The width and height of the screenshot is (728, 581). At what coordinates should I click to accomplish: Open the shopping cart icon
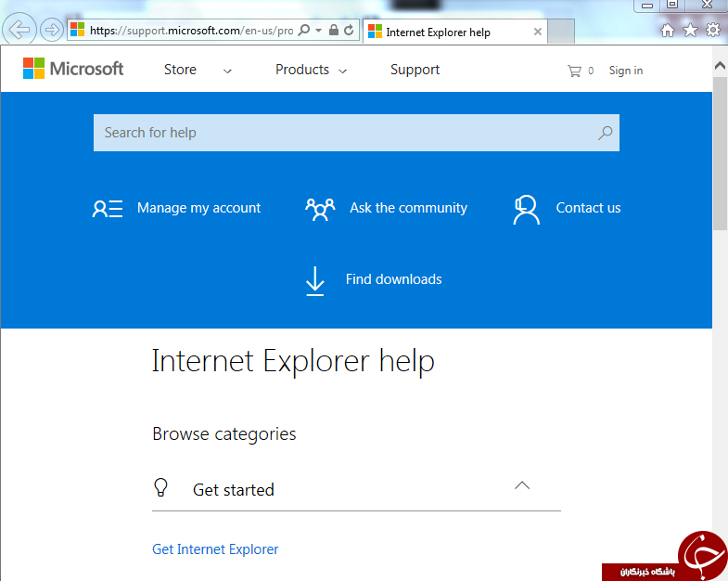point(574,71)
